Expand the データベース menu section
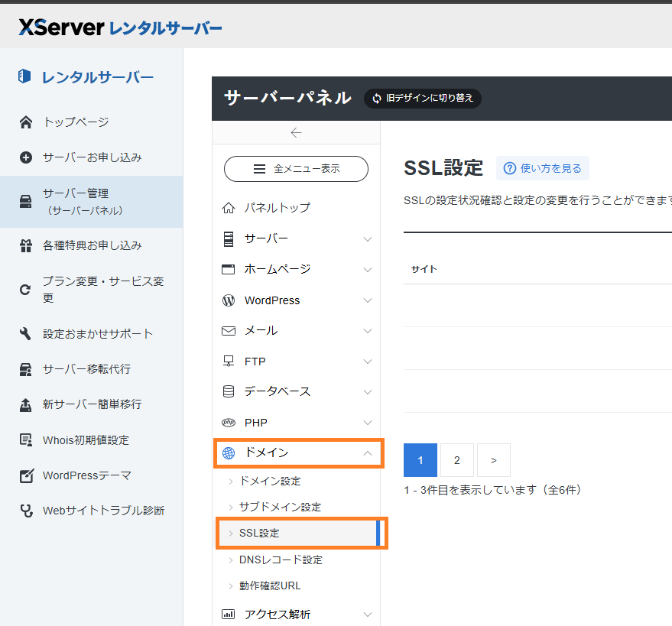The height and width of the screenshot is (626, 672). (367, 392)
